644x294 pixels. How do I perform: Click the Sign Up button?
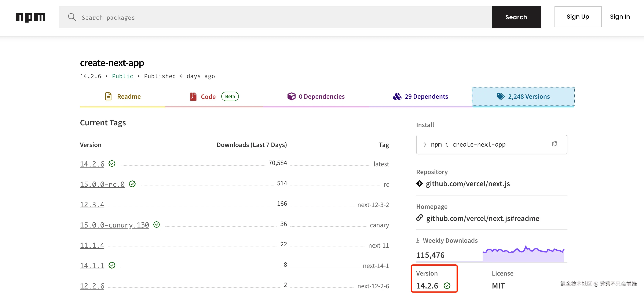(578, 17)
